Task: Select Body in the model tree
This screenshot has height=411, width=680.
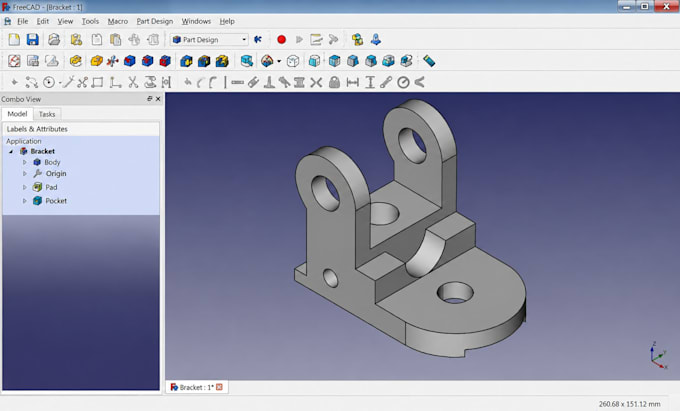Action: tap(52, 162)
